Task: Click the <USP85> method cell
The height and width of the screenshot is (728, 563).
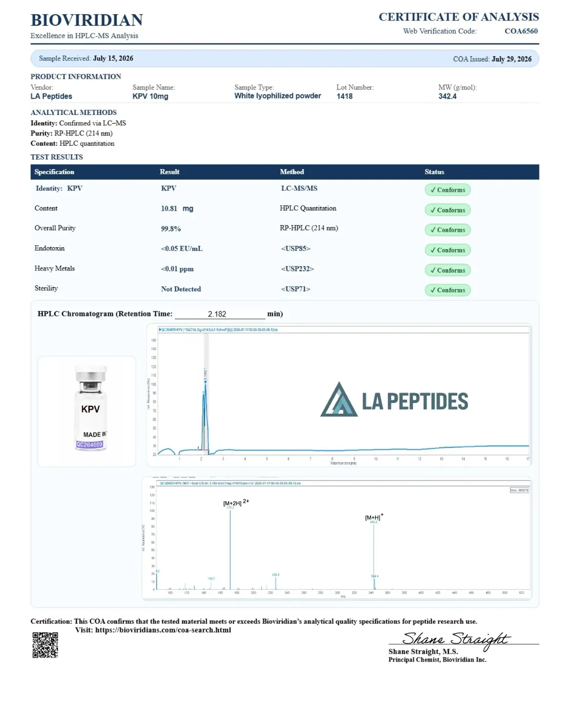Action: tap(296, 249)
